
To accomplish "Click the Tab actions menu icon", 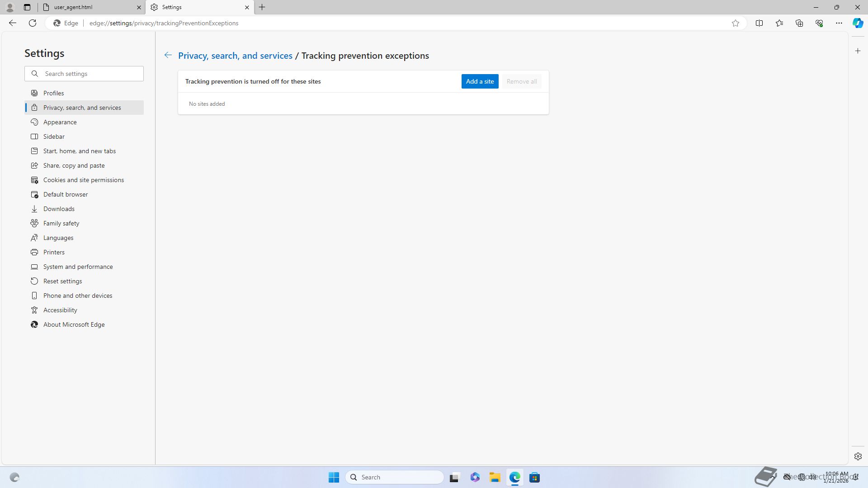I will point(27,7).
